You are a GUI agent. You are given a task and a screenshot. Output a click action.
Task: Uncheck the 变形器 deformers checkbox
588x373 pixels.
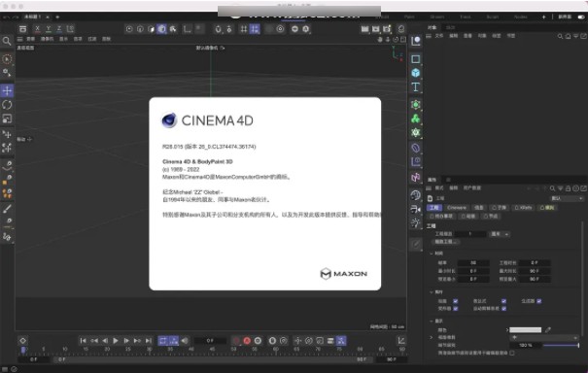pyautogui.click(x=456, y=309)
